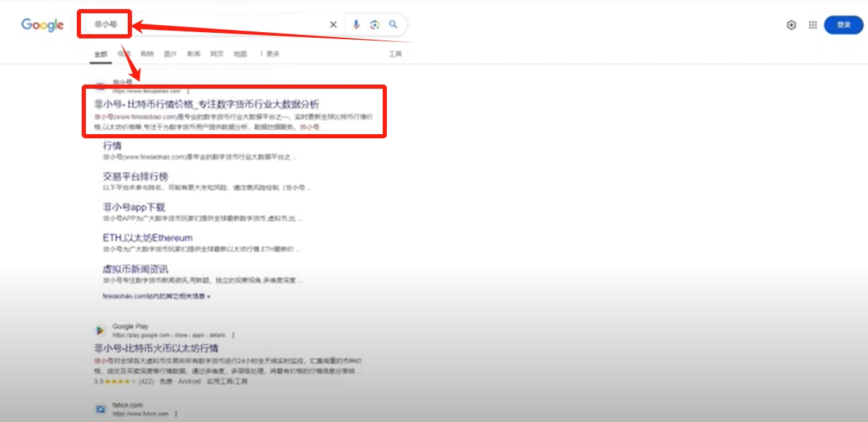Open the options menu beside play.google.com URL
The image size is (868, 422).
coord(233,335)
